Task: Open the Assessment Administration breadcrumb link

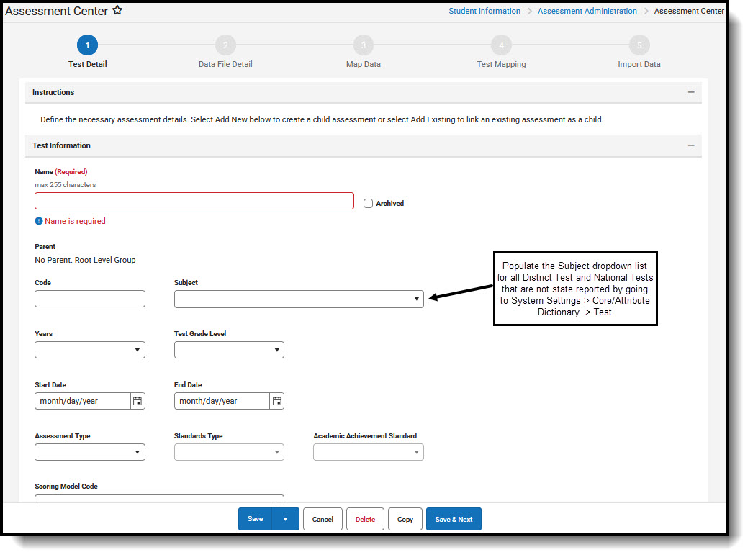Action: (587, 11)
